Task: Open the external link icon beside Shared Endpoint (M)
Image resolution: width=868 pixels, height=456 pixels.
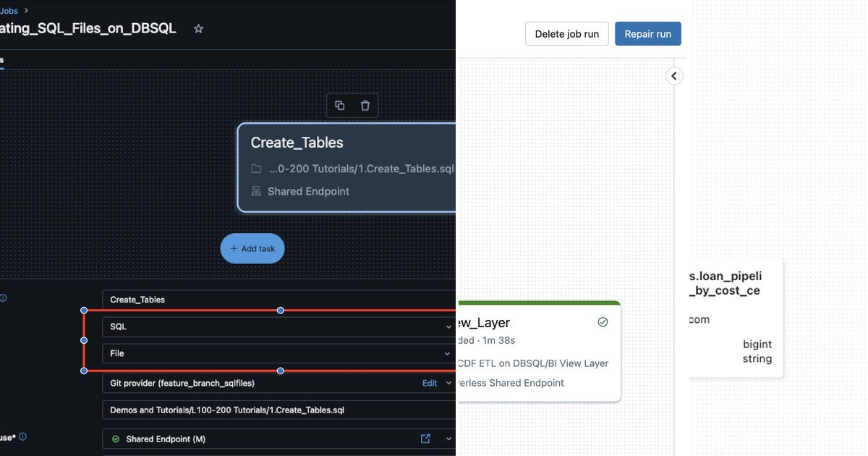Action: tap(424, 438)
